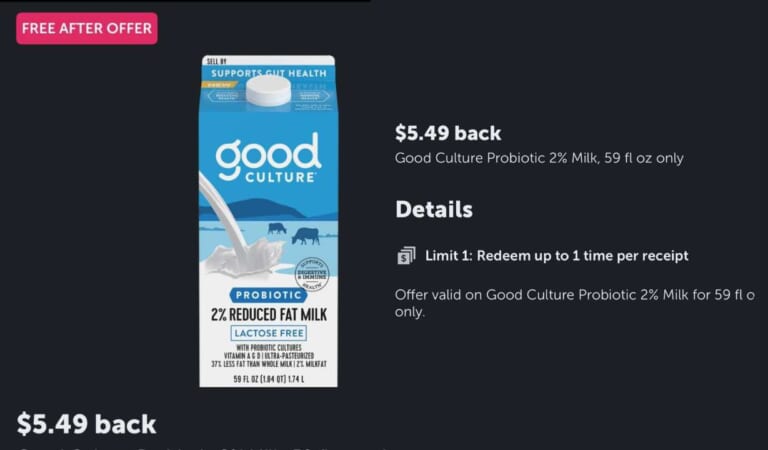Click the white cap on milk carton
Viewport: 768px width, 450px height.
click(268, 91)
